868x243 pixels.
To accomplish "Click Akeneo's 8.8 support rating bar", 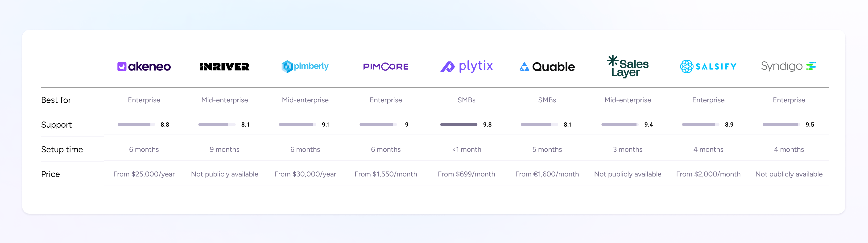I will pos(136,125).
